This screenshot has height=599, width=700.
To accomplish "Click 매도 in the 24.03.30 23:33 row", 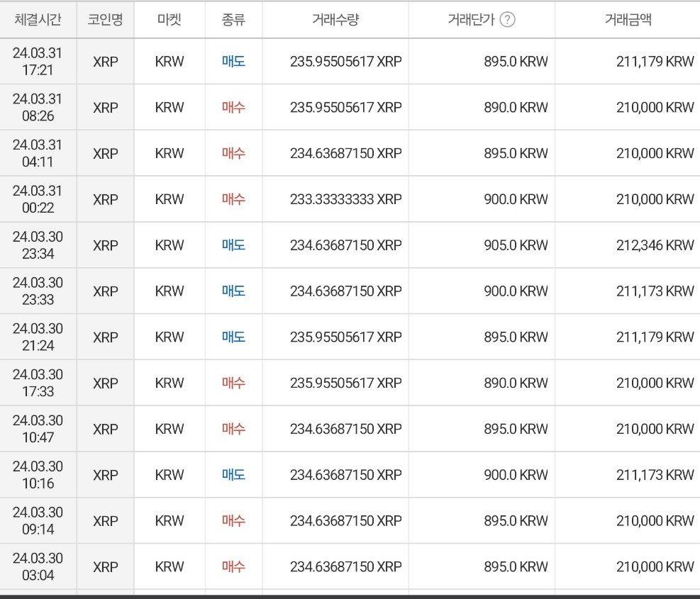I will point(233,291).
